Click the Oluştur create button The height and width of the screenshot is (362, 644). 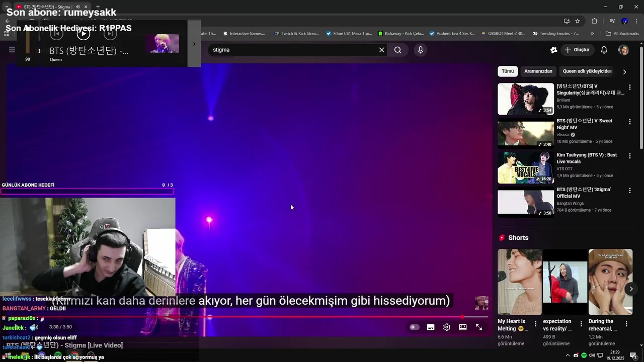pyautogui.click(x=577, y=50)
